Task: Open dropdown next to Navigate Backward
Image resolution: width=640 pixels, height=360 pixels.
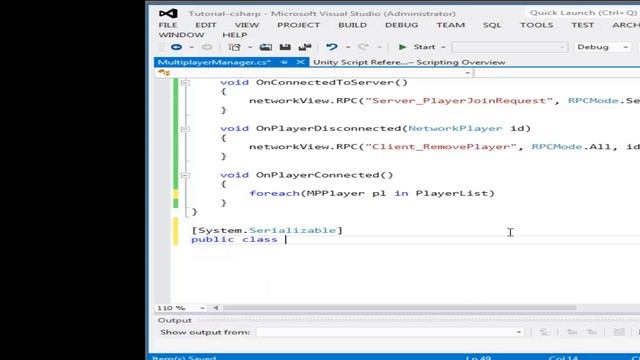Action: click(x=191, y=47)
